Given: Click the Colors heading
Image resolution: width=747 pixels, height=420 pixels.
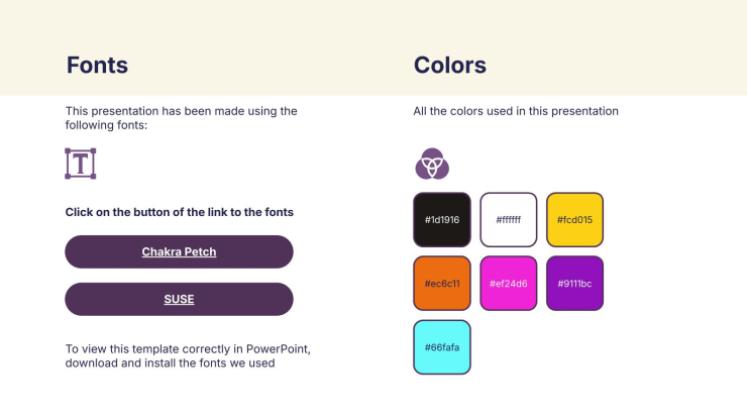Looking at the screenshot, I should click(450, 65).
